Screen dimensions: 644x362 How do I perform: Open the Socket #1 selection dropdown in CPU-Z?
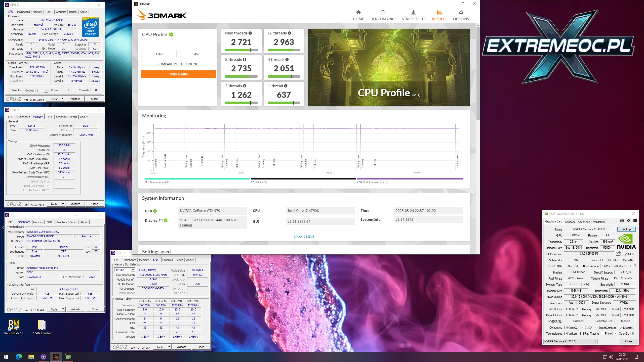point(36,90)
